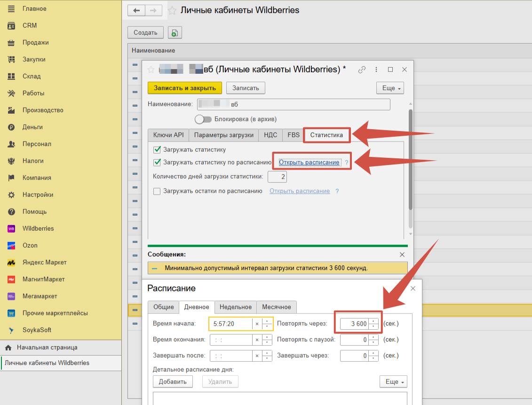This screenshot has height=405, width=532.
Task: Uncheck the Загружать статистику checkbox
Action: tap(157, 150)
